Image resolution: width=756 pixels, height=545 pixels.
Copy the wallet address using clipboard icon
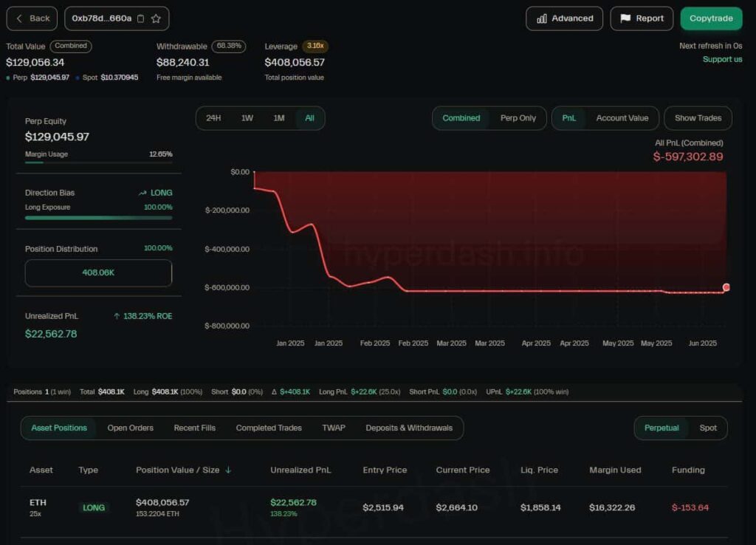tap(140, 18)
